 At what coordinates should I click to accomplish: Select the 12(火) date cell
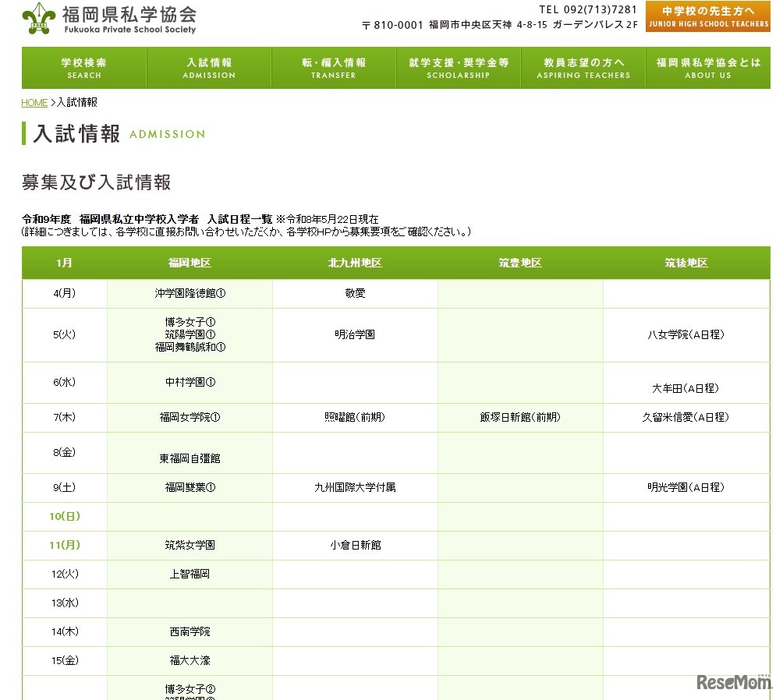point(65,574)
